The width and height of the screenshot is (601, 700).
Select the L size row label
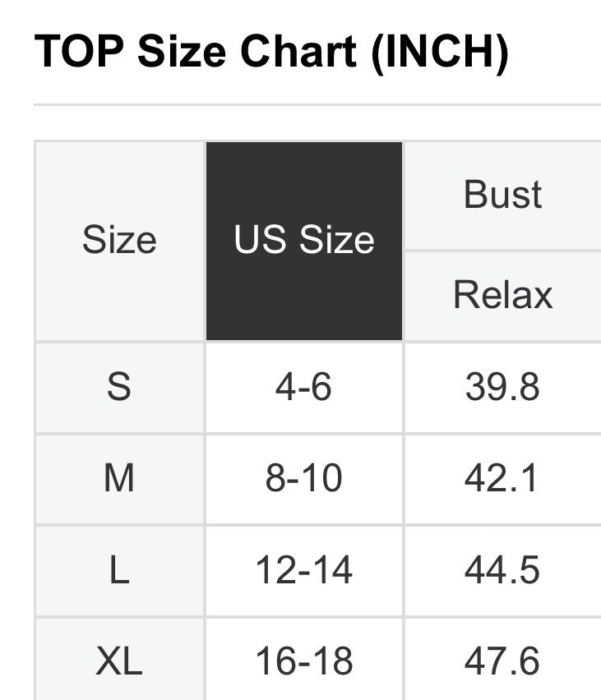[119, 570]
